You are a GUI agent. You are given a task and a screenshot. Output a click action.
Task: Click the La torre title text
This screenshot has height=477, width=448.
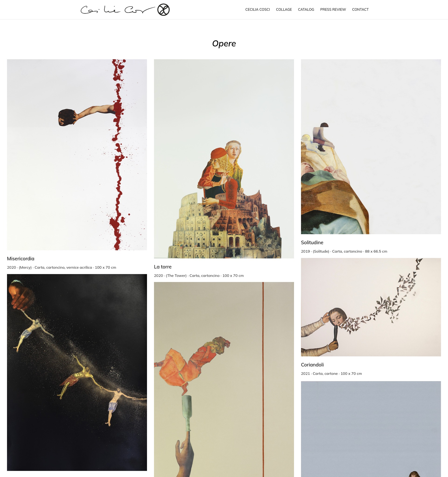click(163, 267)
